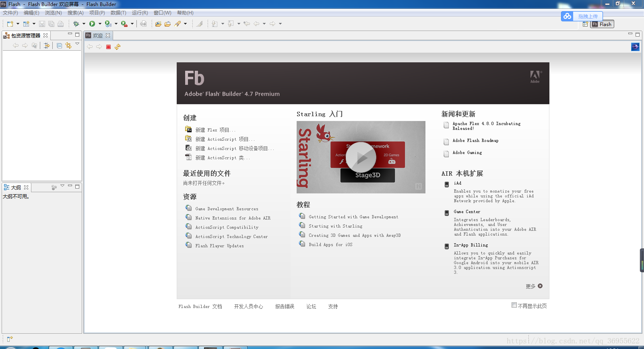
Task: Check the 不再显示此页 checkbox
Action: coord(514,305)
